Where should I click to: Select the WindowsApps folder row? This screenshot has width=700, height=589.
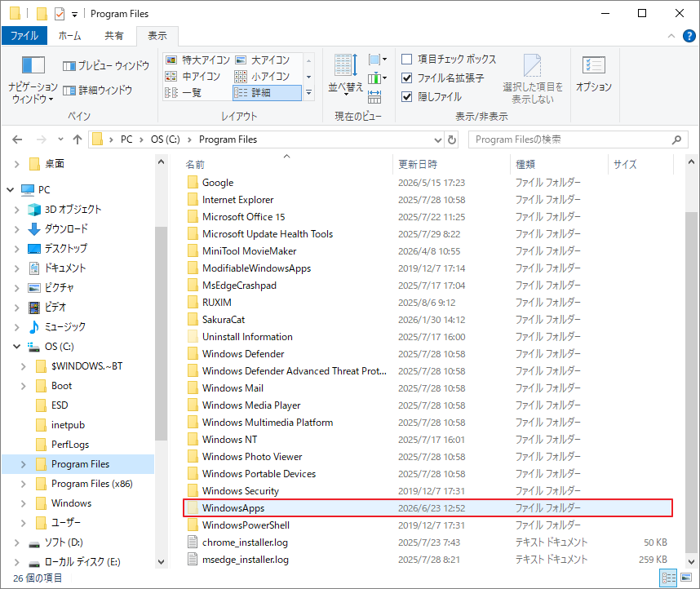coord(428,508)
